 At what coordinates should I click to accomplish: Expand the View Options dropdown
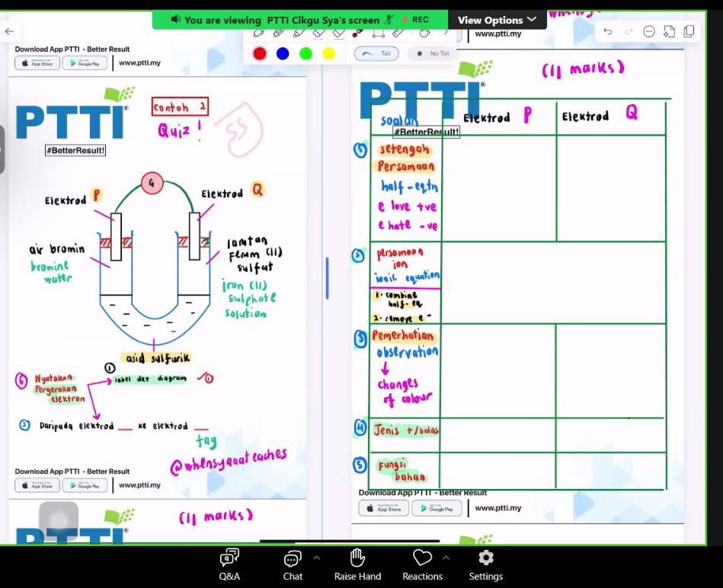tap(497, 20)
